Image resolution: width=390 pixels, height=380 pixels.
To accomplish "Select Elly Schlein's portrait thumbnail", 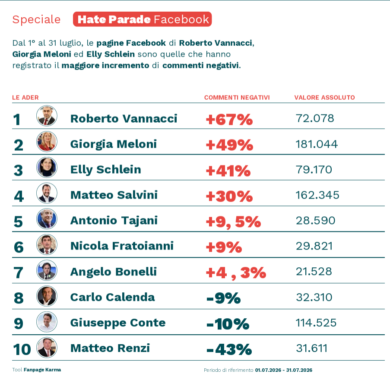I will [x=47, y=167].
